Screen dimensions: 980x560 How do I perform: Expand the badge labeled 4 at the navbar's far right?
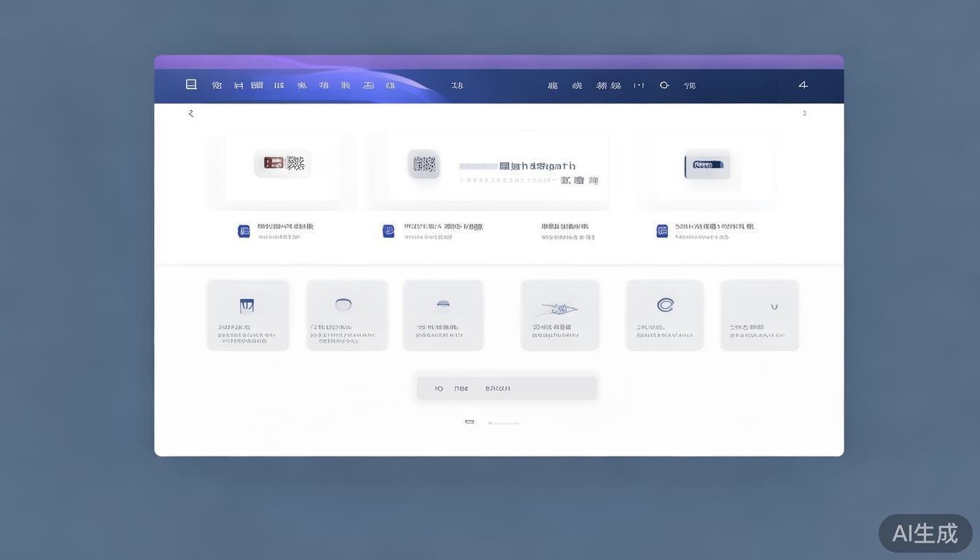tap(803, 84)
